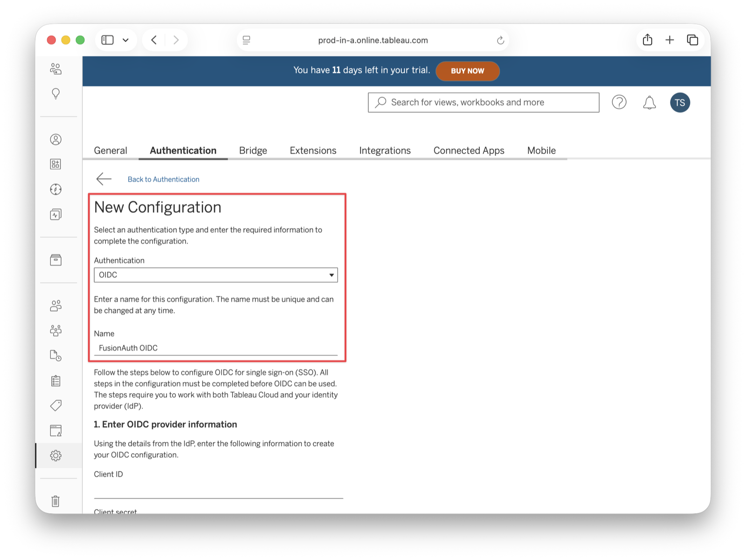Open the trash/deleted items icon
Viewport: 746px width, 560px height.
pos(56,501)
